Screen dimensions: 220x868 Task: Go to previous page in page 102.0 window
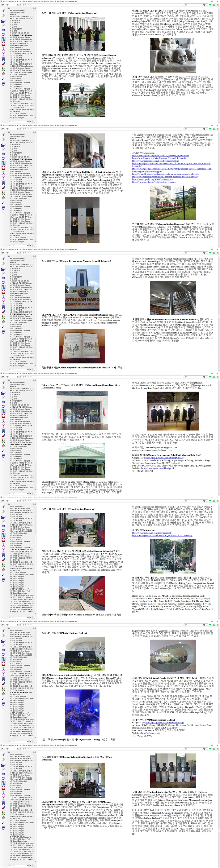click(3, 49)
